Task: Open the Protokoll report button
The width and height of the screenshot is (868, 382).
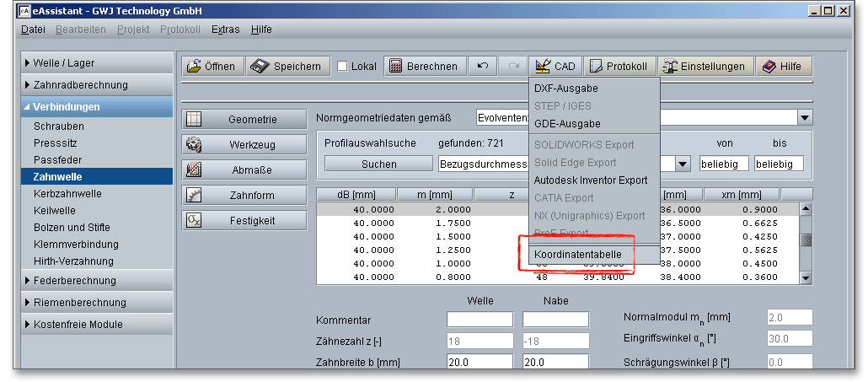Action: 619,67
